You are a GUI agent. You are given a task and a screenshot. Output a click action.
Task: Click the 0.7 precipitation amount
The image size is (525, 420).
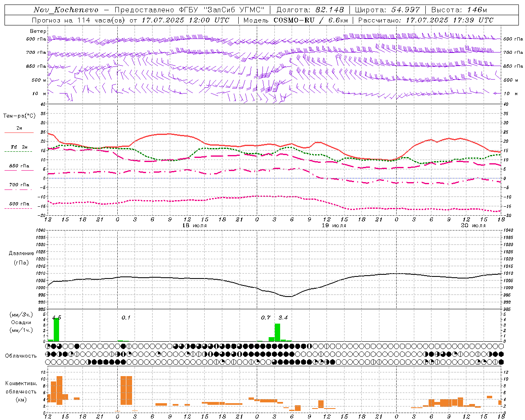point(266,317)
